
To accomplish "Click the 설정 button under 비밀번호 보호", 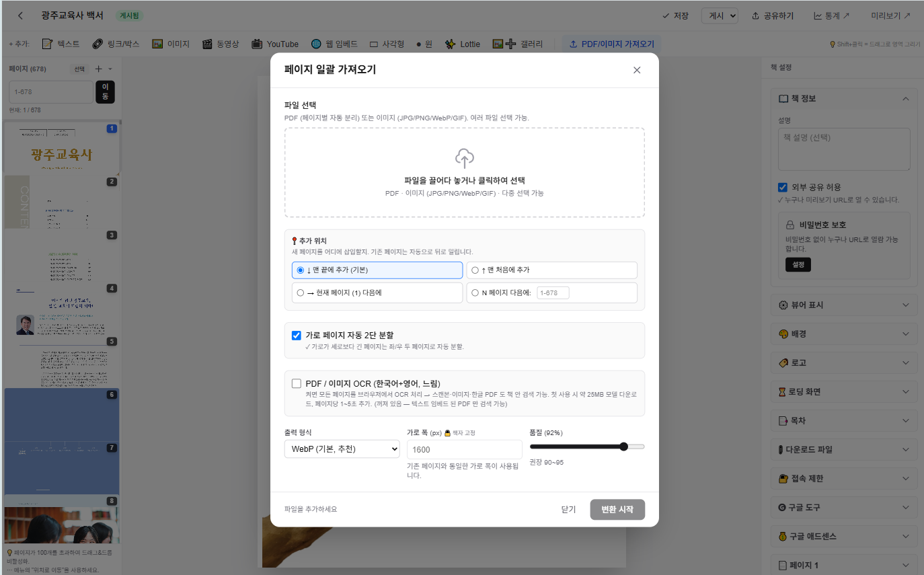I will coord(798,264).
